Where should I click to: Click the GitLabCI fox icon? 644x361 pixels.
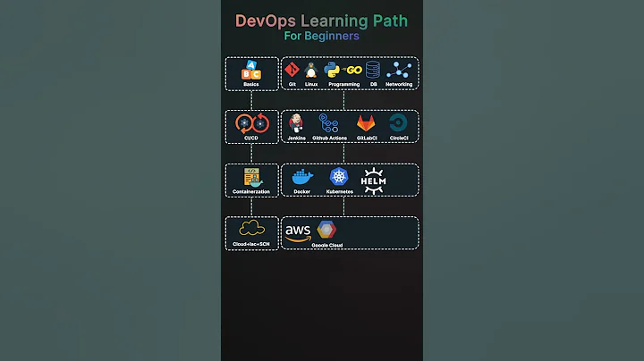(x=366, y=123)
